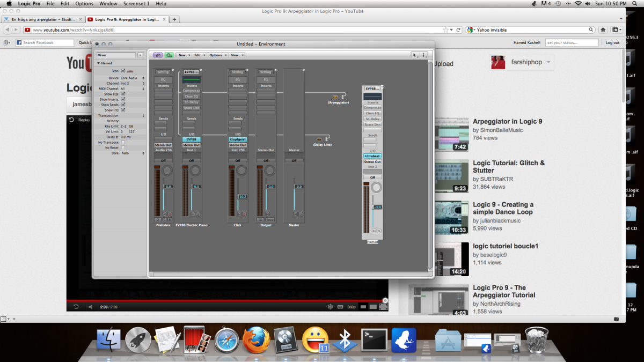
Task: Open the Help menu in menu bar
Action: pyautogui.click(x=161, y=3)
